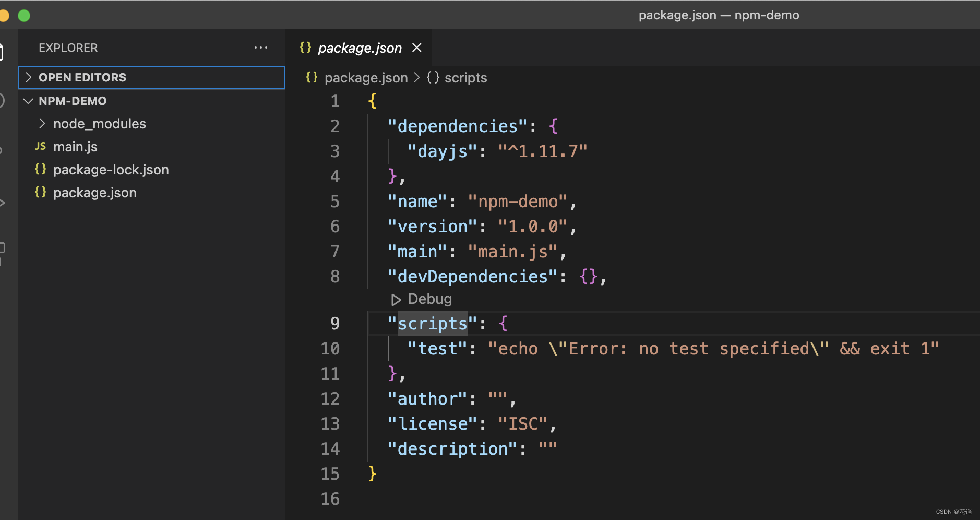This screenshot has width=980, height=520.
Task: Click the braces icon beside package.json in explorer
Action: tap(40, 192)
